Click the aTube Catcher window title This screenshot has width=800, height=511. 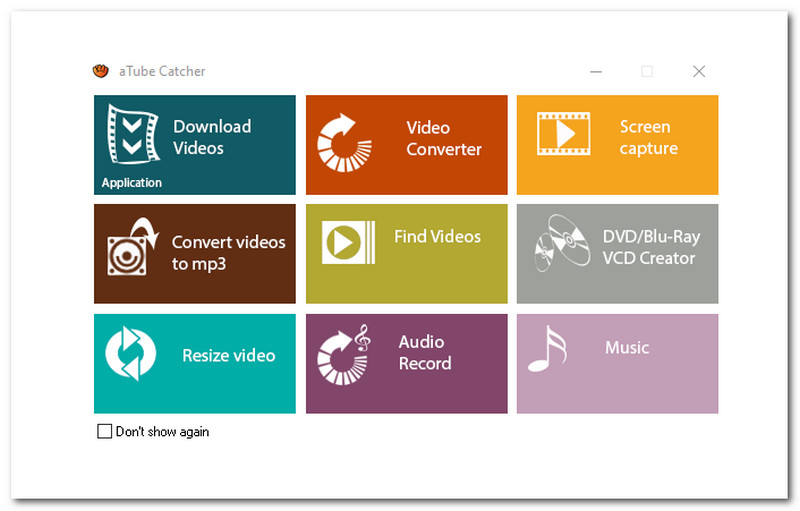162,71
